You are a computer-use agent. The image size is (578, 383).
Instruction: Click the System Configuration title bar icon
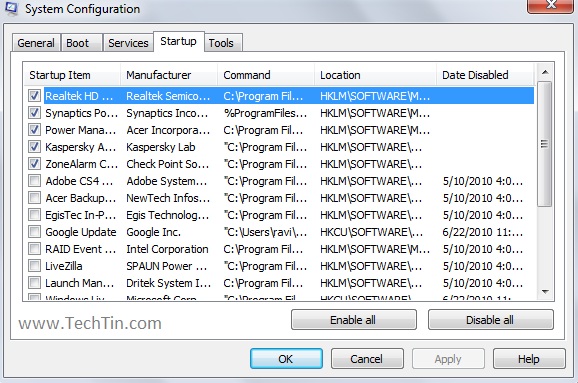11,8
